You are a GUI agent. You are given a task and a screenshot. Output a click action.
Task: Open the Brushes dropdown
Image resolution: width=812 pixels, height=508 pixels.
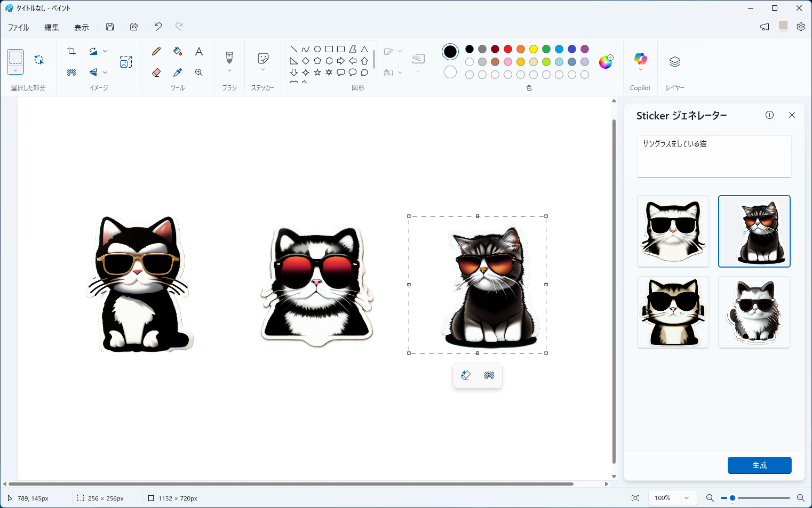pyautogui.click(x=229, y=71)
